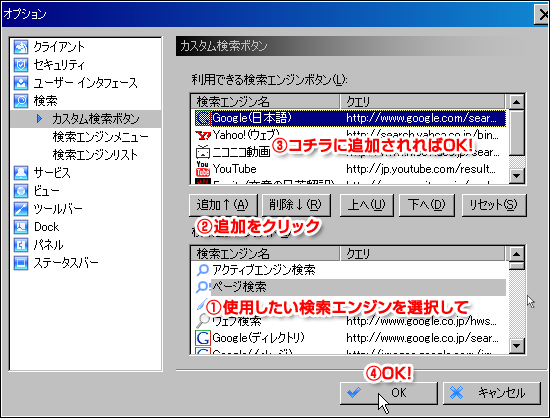Image resolution: width=550 pixels, height=418 pixels.
Task: Select the ニコニコ動画 row
Action: [x=349, y=152]
